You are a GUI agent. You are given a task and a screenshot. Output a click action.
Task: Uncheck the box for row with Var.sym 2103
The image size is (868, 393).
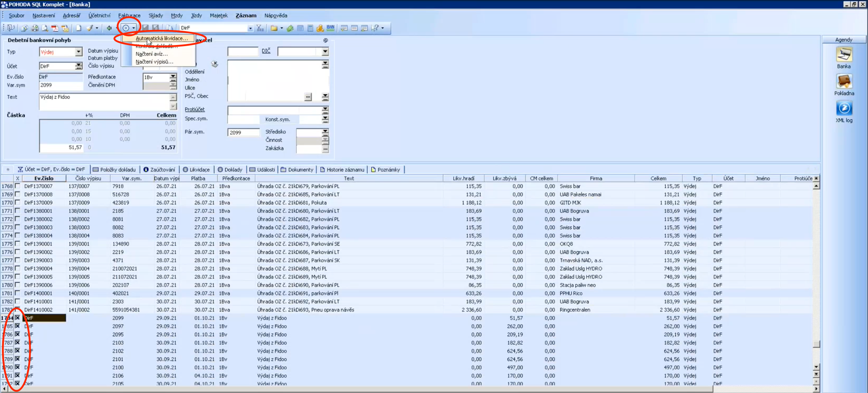pyautogui.click(x=17, y=342)
